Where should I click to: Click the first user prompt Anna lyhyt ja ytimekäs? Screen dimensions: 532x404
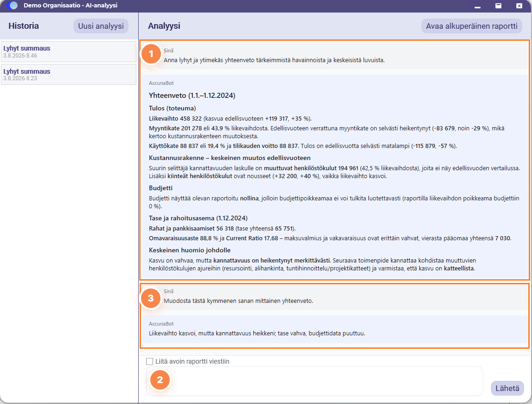pyautogui.click(x=274, y=60)
